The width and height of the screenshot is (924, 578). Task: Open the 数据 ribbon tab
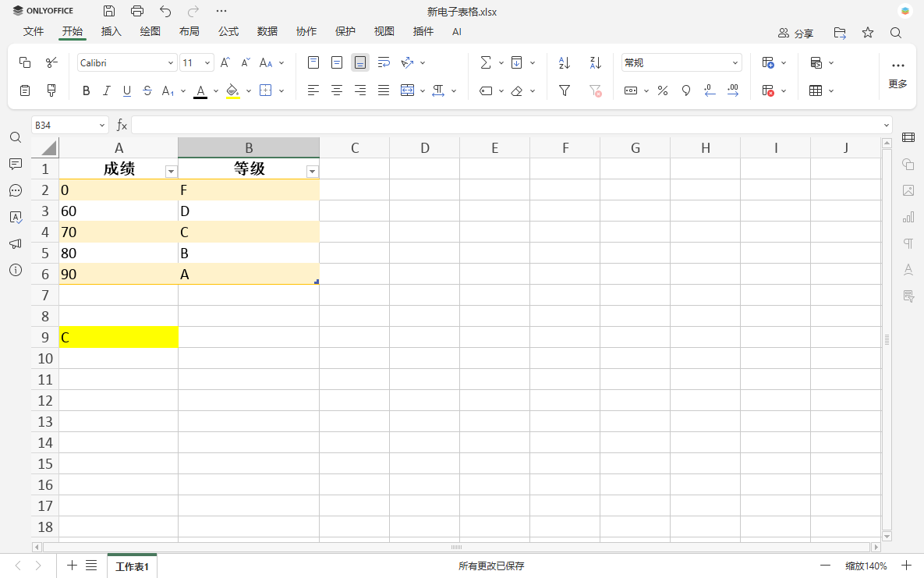pyautogui.click(x=267, y=31)
